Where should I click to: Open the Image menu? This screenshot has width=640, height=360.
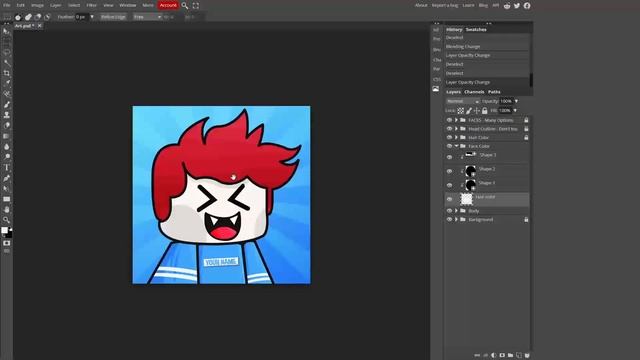[x=37, y=6]
